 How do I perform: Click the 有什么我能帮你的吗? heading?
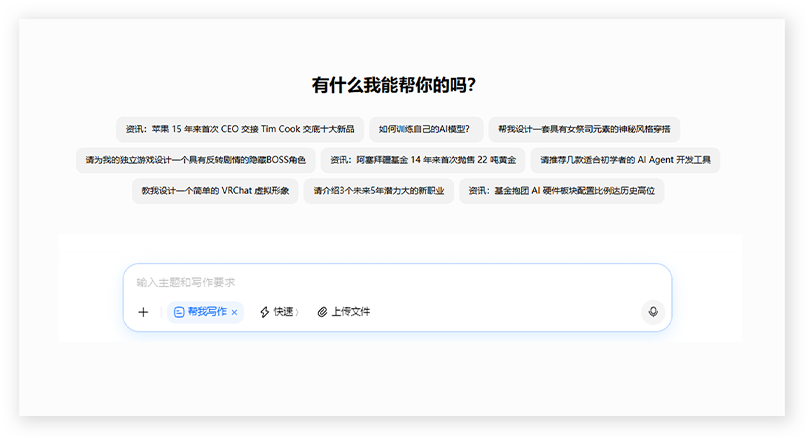point(393,85)
